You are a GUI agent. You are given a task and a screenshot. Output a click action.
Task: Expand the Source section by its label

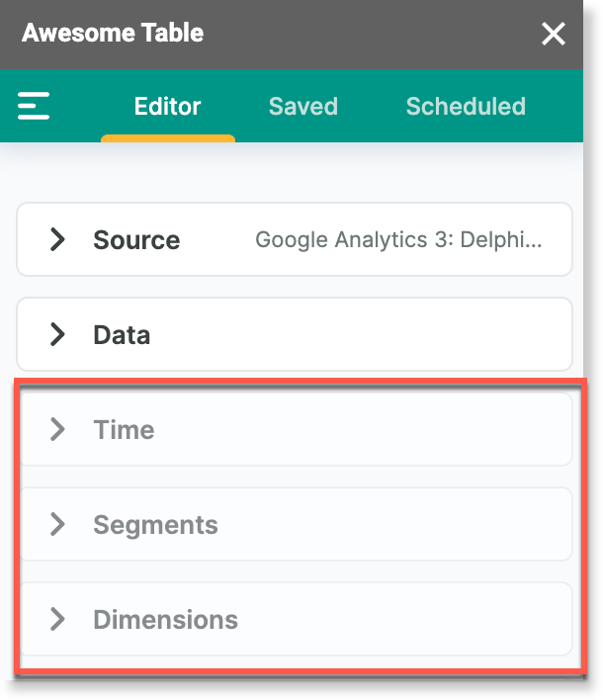point(136,240)
